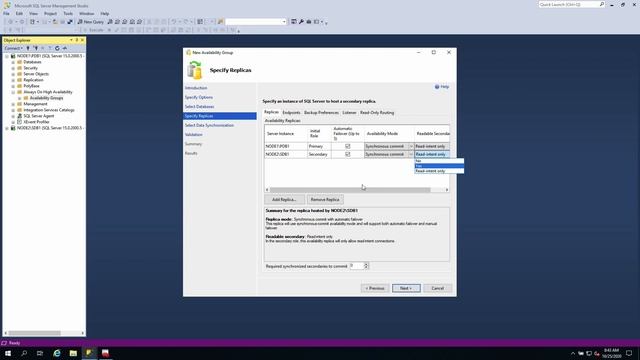Click the red application icon in taskbar

[x=106, y=353]
